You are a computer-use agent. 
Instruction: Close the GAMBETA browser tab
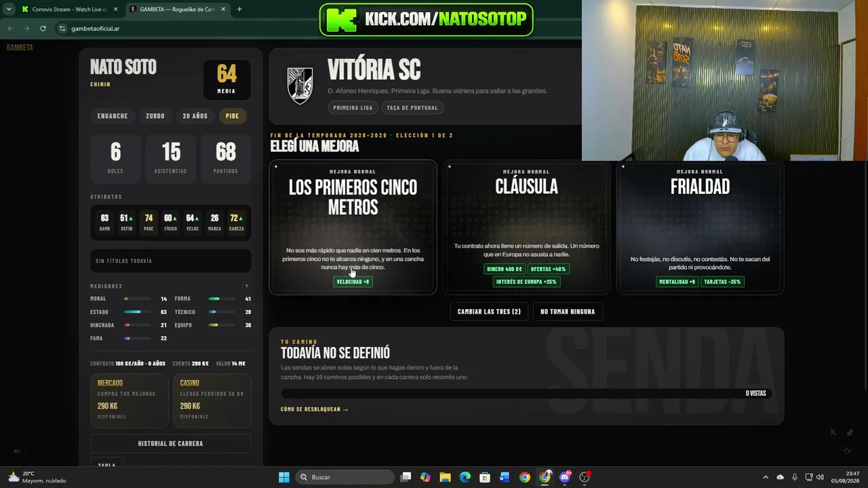[x=222, y=9]
